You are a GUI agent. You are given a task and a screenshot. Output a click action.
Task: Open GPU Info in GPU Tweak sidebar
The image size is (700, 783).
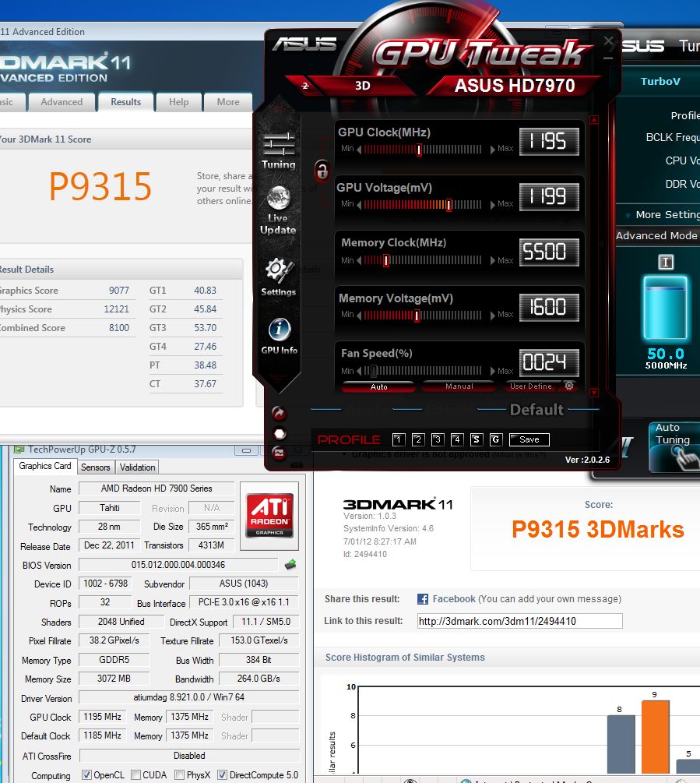[279, 337]
